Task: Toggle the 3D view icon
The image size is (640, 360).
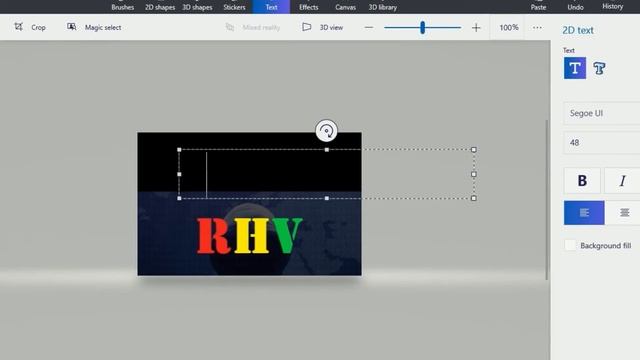Action: point(307,27)
